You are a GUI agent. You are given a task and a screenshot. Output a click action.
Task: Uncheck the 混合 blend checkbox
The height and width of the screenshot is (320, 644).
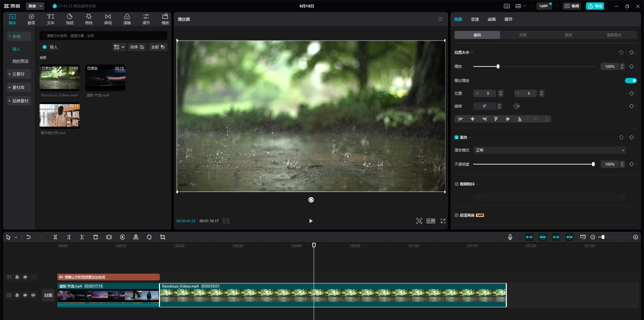pyautogui.click(x=457, y=137)
